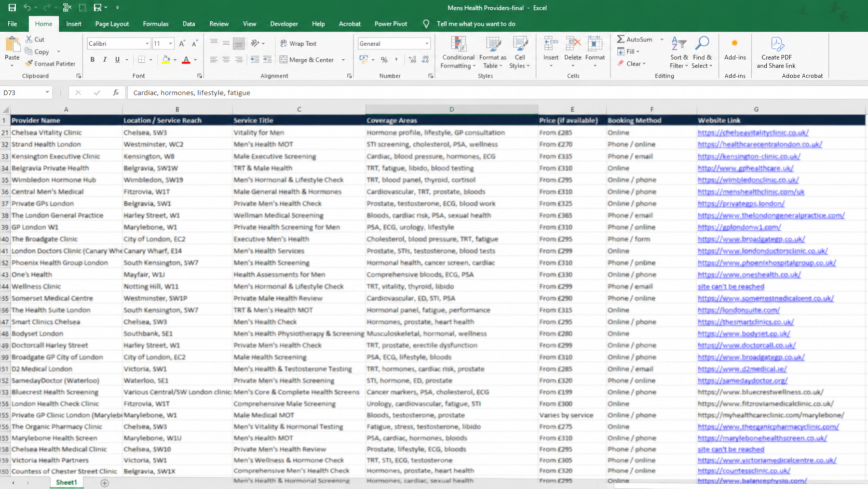Expand the Fill dropdown
Viewport: 868px width, 489px height.
[x=638, y=51]
